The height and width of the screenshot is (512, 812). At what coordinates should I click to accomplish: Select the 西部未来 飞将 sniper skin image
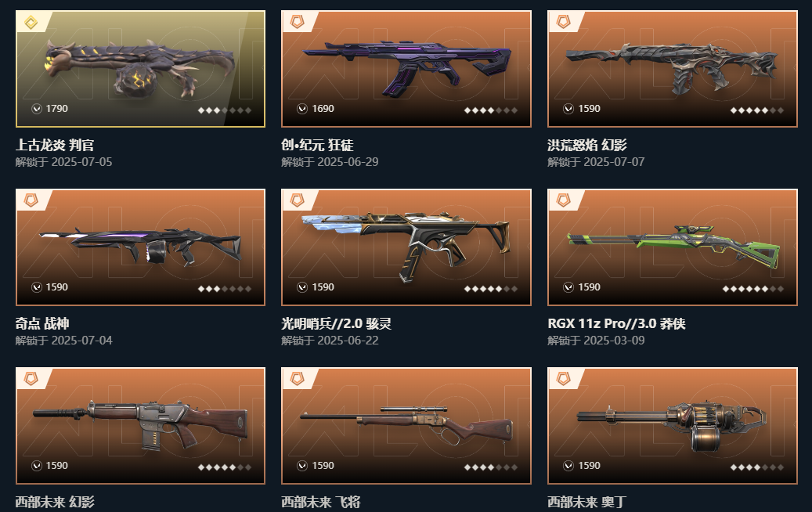coord(406,426)
